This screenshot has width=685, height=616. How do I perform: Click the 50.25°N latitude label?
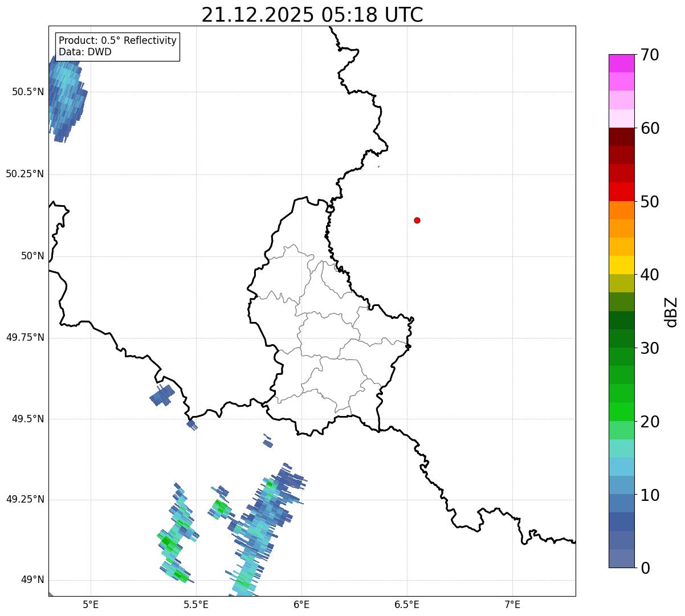pos(25,174)
